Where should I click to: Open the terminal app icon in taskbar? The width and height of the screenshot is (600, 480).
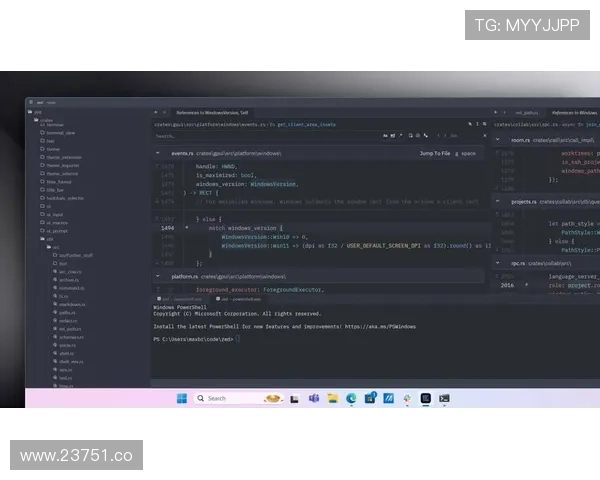[x=444, y=398]
